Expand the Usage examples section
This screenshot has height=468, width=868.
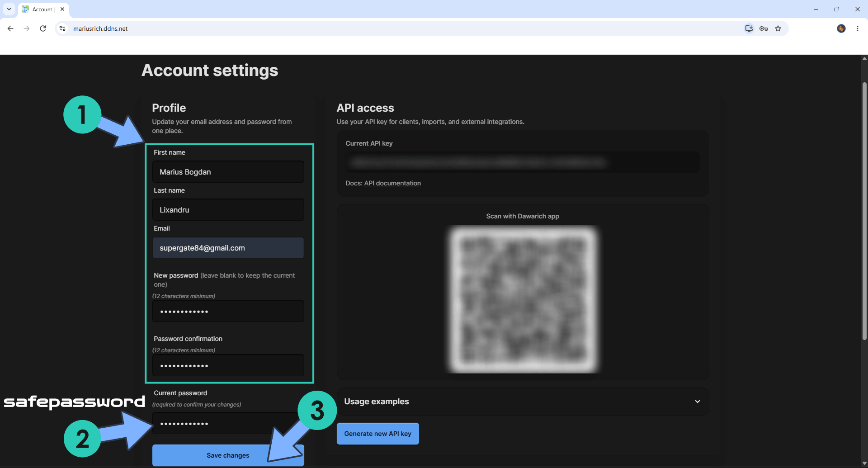click(523, 402)
